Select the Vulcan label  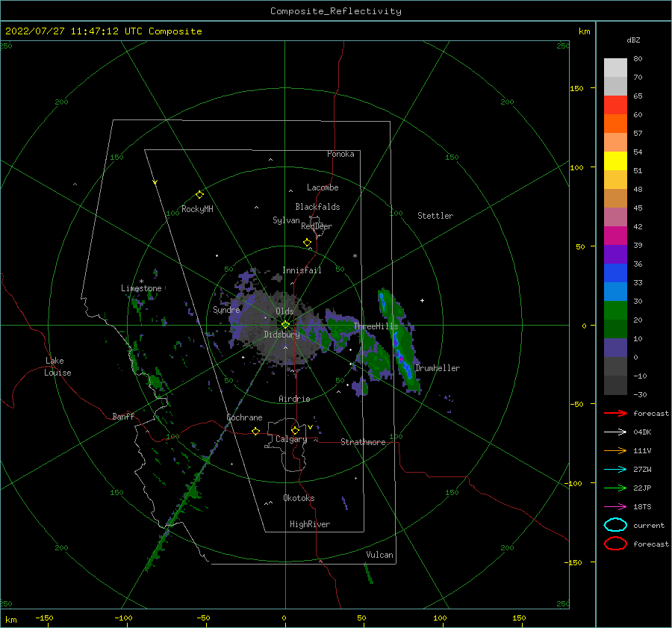click(x=380, y=555)
